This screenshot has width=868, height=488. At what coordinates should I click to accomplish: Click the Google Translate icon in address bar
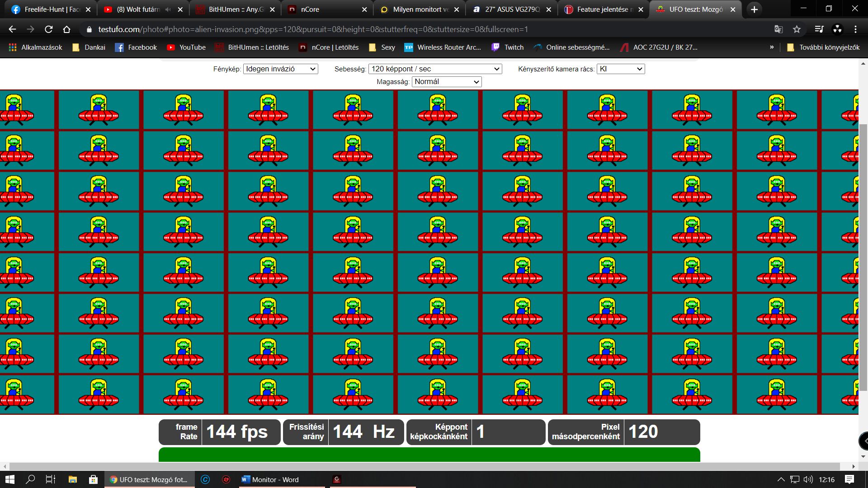pyautogui.click(x=778, y=29)
